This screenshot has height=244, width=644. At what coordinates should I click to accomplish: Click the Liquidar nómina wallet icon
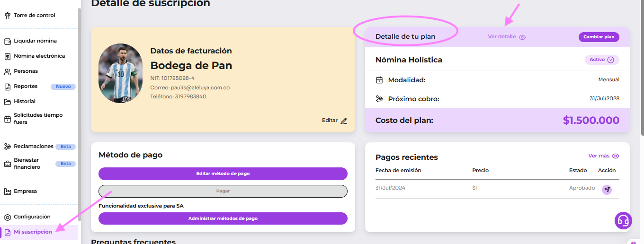8,41
